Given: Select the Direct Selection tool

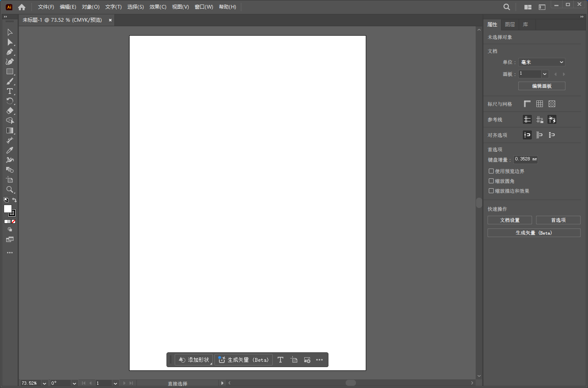Looking at the screenshot, I should (10, 42).
